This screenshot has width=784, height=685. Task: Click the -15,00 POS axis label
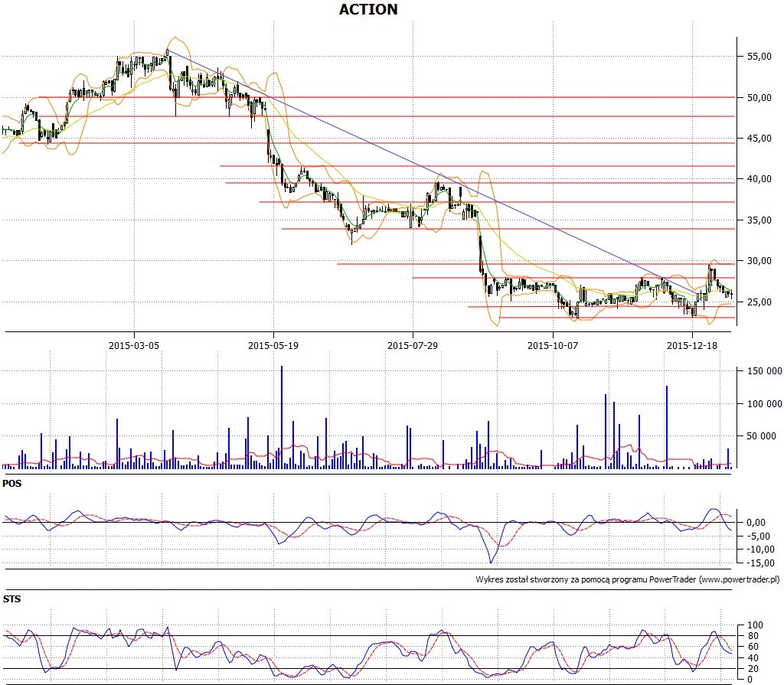(760, 563)
